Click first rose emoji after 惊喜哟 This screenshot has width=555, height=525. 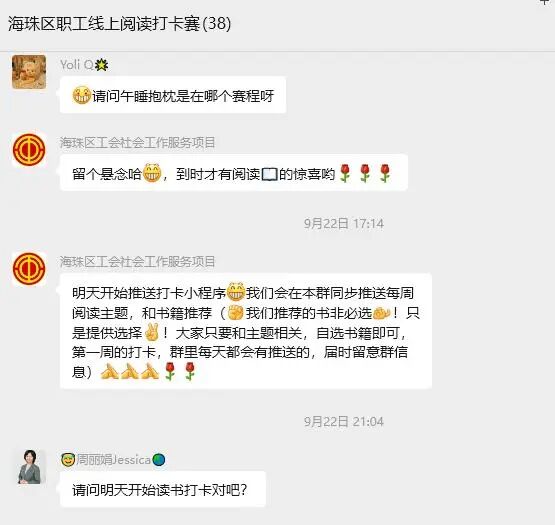click(345, 173)
